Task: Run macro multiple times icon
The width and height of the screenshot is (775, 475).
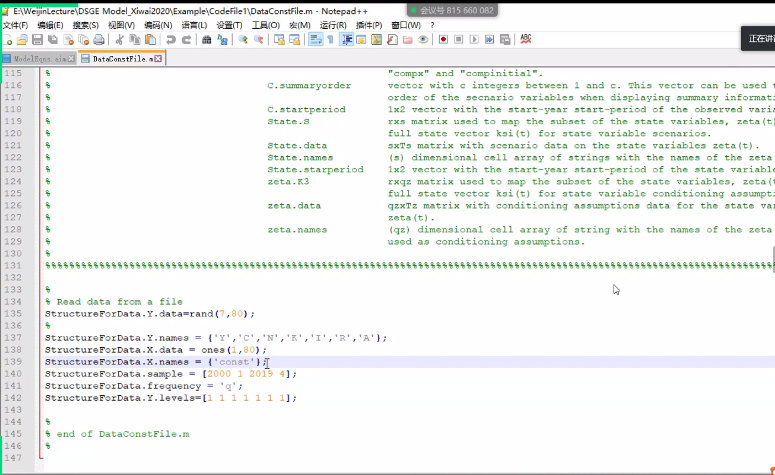Action: [x=489, y=40]
